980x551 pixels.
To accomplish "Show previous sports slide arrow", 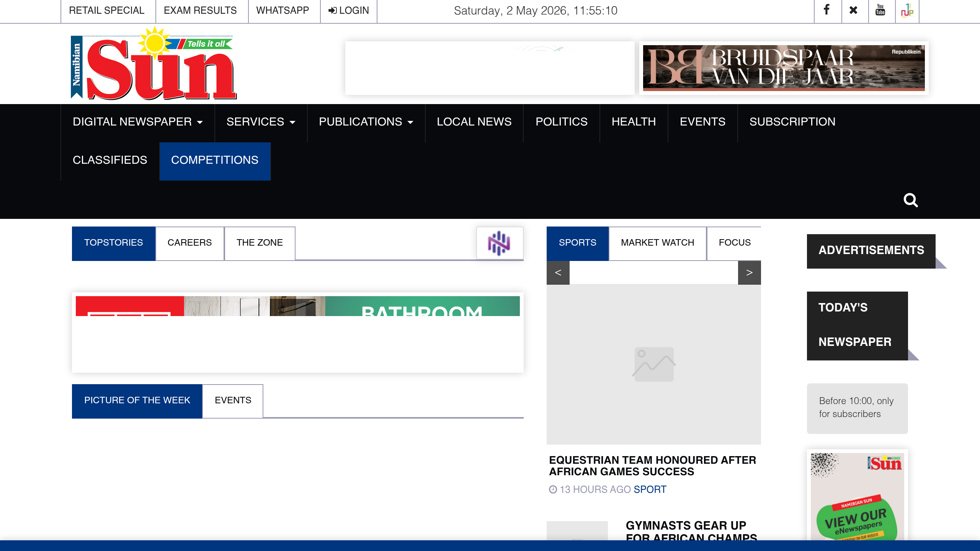I will click(558, 273).
